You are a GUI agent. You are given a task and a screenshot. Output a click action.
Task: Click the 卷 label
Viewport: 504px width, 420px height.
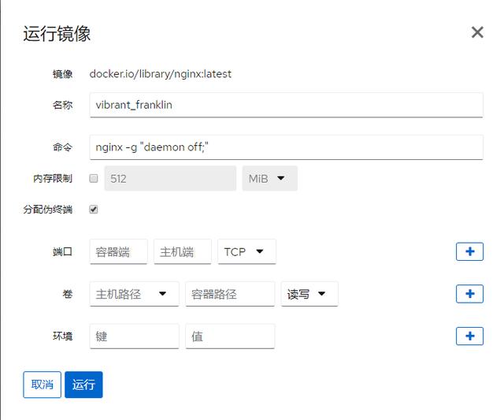[x=68, y=294]
